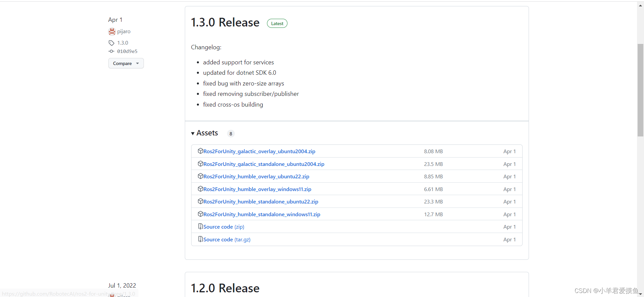The height and width of the screenshot is (297, 644).
Task: Click 'fixed cross-os building' line
Action: tap(233, 105)
